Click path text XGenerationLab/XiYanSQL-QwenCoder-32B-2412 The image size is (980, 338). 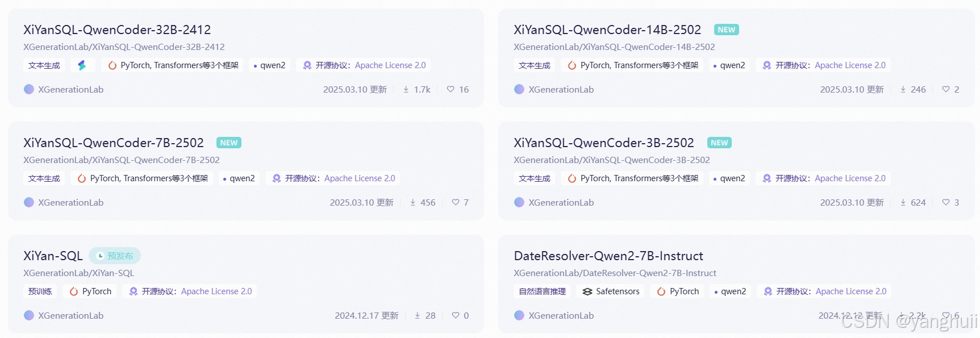click(x=124, y=47)
